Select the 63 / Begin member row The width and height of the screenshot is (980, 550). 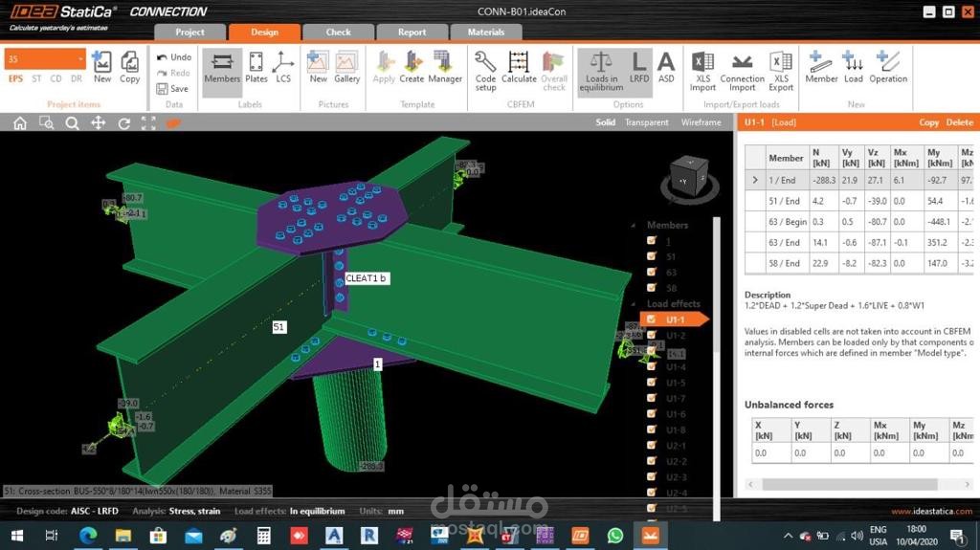[x=859, y=221]
